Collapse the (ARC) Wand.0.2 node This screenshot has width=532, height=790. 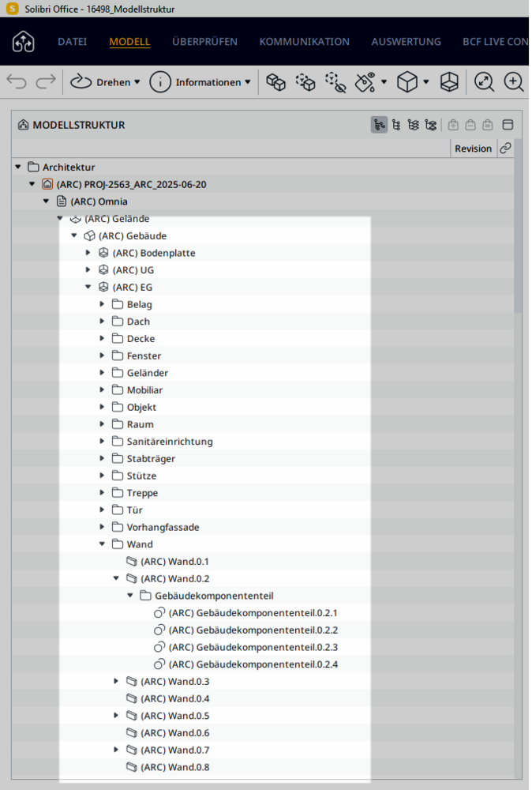[x=116, y=578]
